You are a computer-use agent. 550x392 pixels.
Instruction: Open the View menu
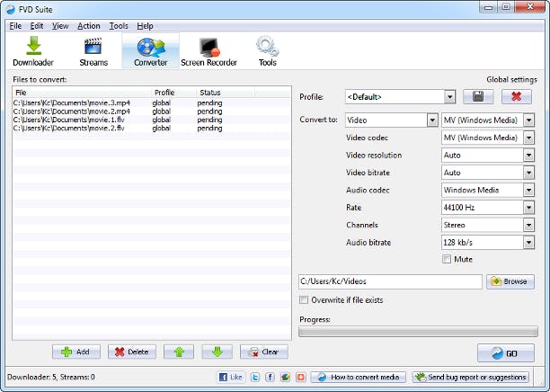[x=60, y=26]
